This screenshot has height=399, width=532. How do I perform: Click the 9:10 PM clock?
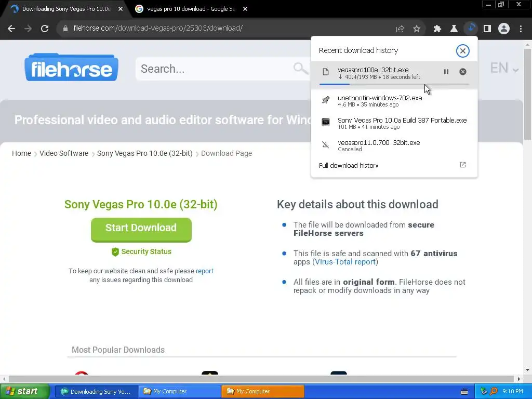[x=513, y=392]
